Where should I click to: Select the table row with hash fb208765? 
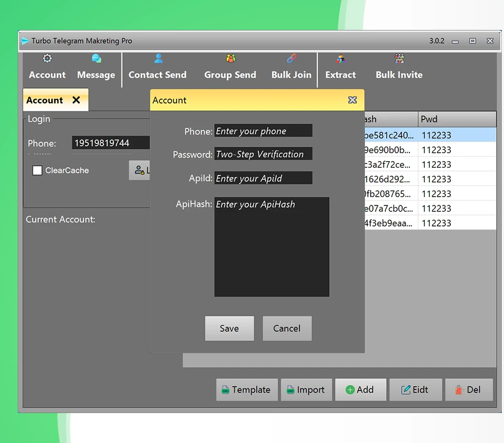coord(430,194)
